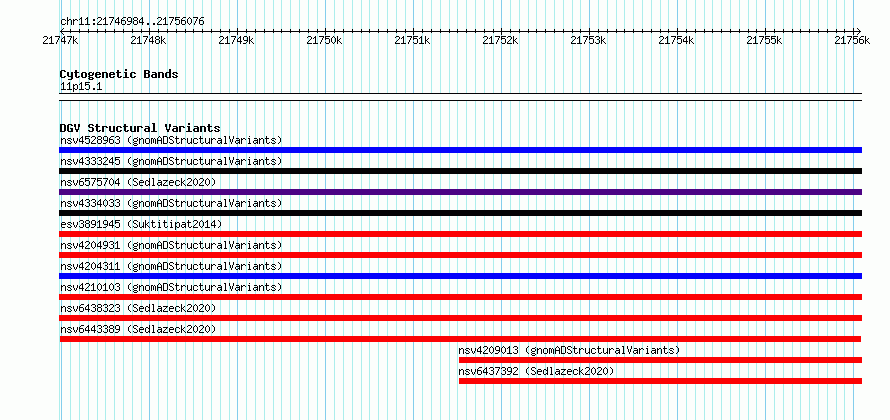The width and height of the screenshot is (890, 420).
Task: Click the nsv6438323 red variant bar
Action: pos(460,318)
